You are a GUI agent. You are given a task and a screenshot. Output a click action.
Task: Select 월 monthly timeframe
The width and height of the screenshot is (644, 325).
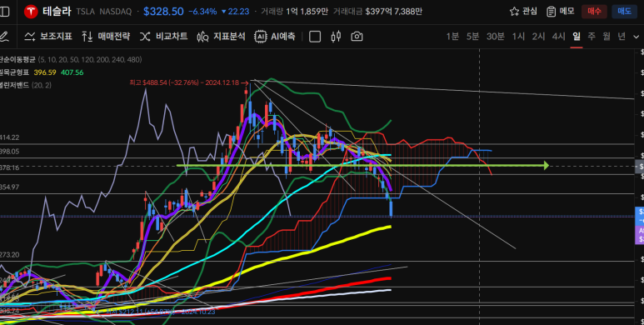pyautogui.click(x=607, y=37)
